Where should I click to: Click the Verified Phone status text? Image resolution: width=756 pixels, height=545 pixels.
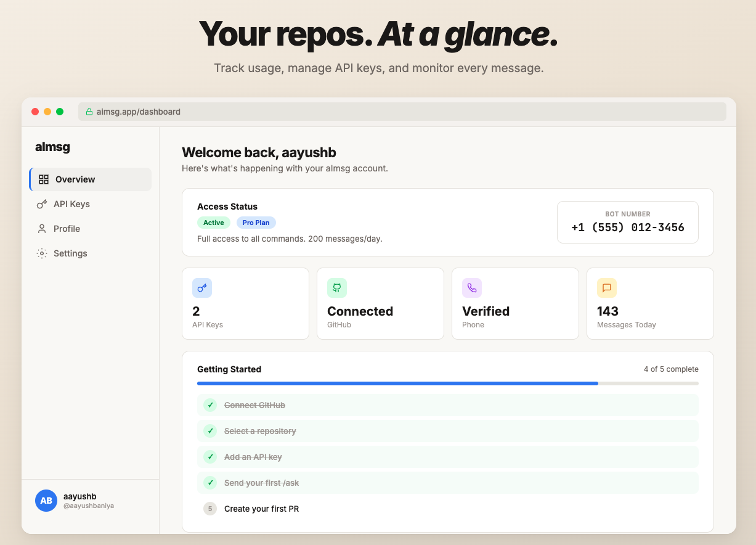pos(486,311)
